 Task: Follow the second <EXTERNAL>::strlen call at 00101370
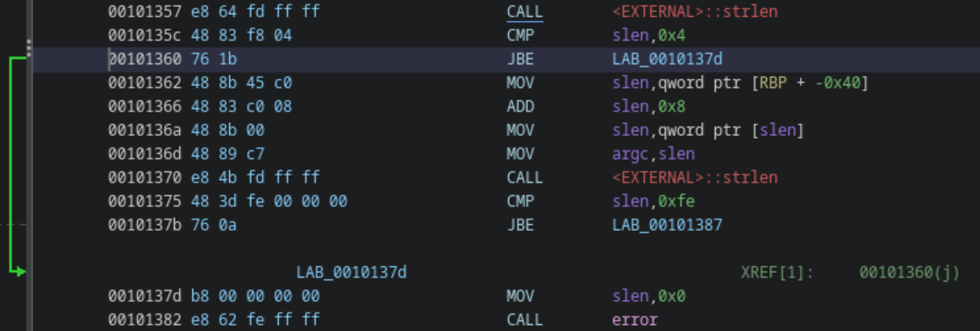pos(695,177)
